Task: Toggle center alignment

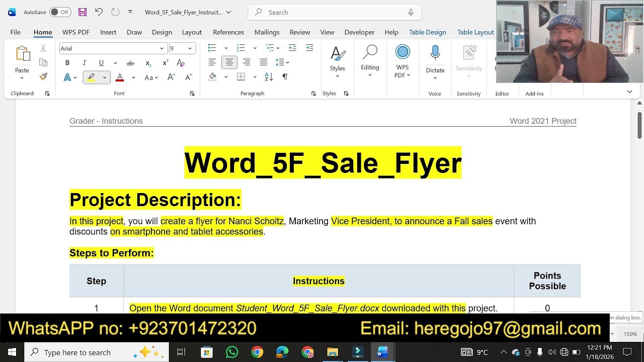Action: pos(229,62)
